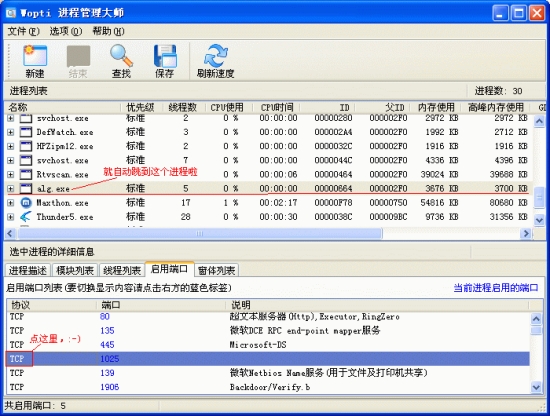The width and height of the screenshot is (550, 416).
Task: Select the highlighted TCP port 1025 row
Action: [x=268, y=359]
